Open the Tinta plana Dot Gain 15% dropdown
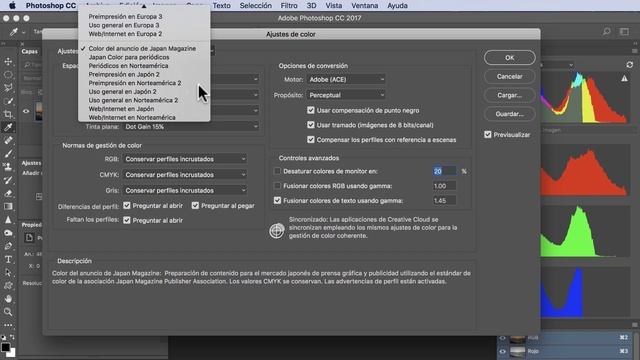The image size is (640, 360). 191,127
